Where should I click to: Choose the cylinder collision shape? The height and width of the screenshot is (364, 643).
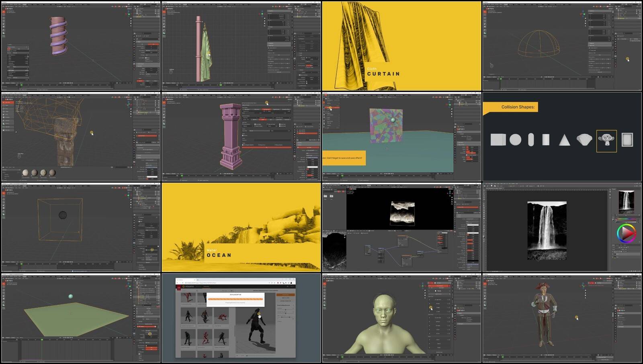[x=546, y=140]
